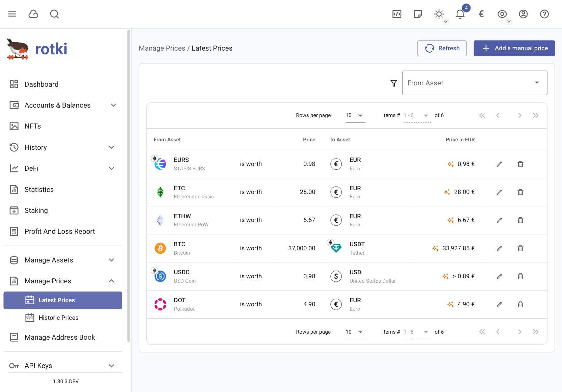Viewport: 562px width, 392px height.
Task: Edit the USDC price row
Action: [500, 276]
